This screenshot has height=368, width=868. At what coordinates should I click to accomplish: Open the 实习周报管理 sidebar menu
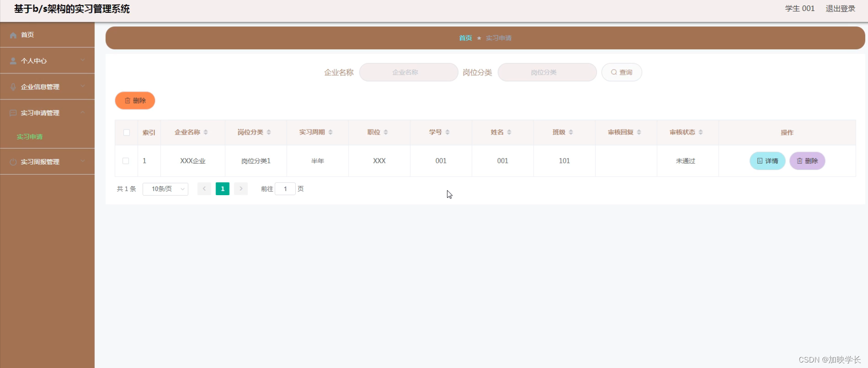tap(47, 161)
